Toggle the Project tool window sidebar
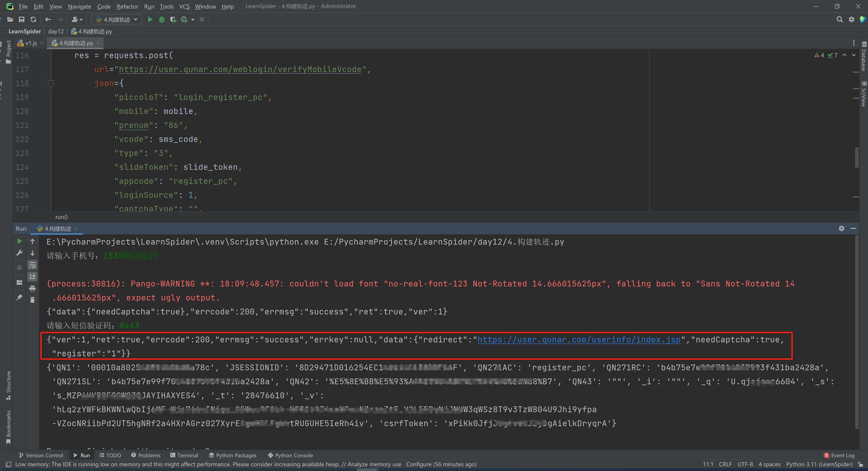This screenshot has height=471, width=868. pos(8,52)
